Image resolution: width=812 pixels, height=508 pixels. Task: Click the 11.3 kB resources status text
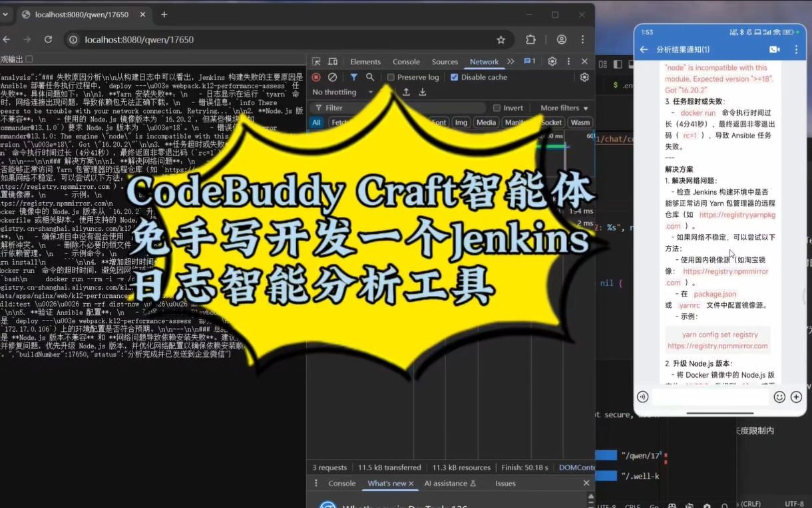click(x=461, y=467)
